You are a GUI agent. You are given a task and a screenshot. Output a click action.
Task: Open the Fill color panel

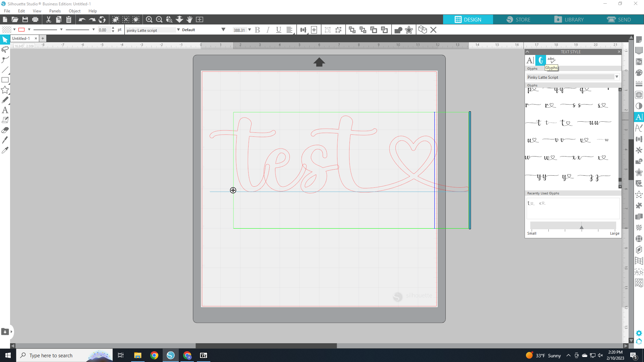point(639,72)
